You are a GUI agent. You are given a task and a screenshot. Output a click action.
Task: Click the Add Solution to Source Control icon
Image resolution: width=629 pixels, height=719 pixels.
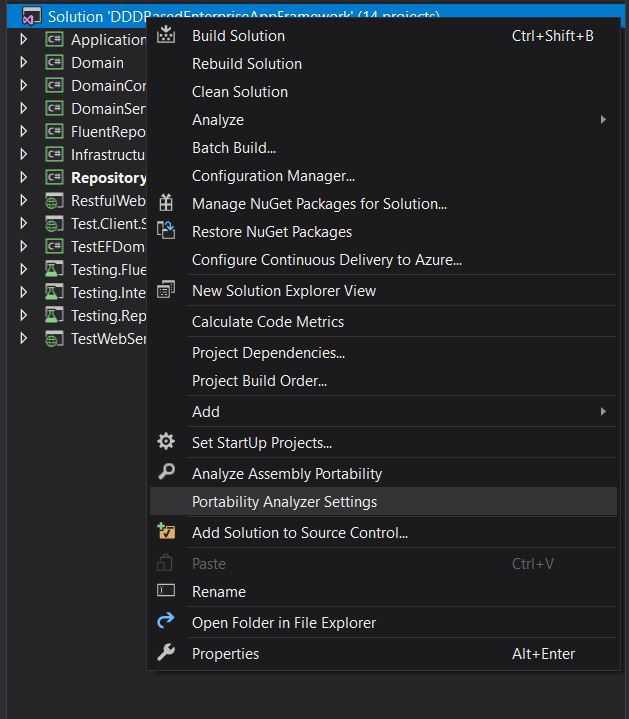167,533
